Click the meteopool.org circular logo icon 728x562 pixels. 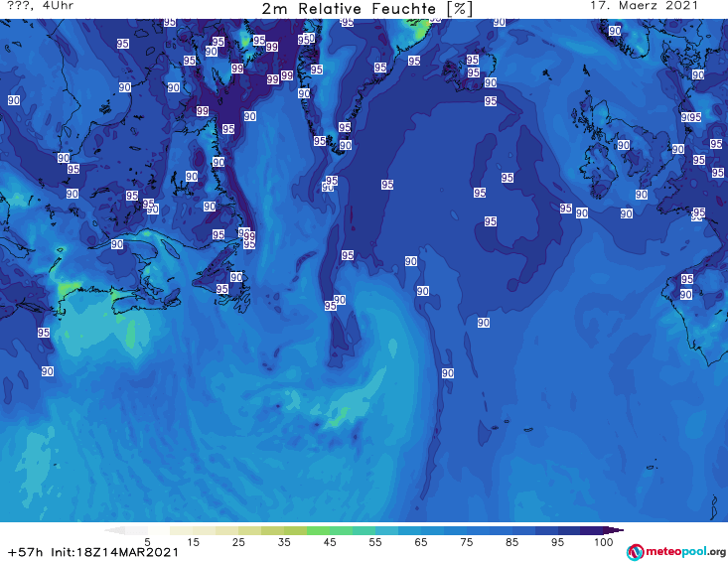point(635,552)
